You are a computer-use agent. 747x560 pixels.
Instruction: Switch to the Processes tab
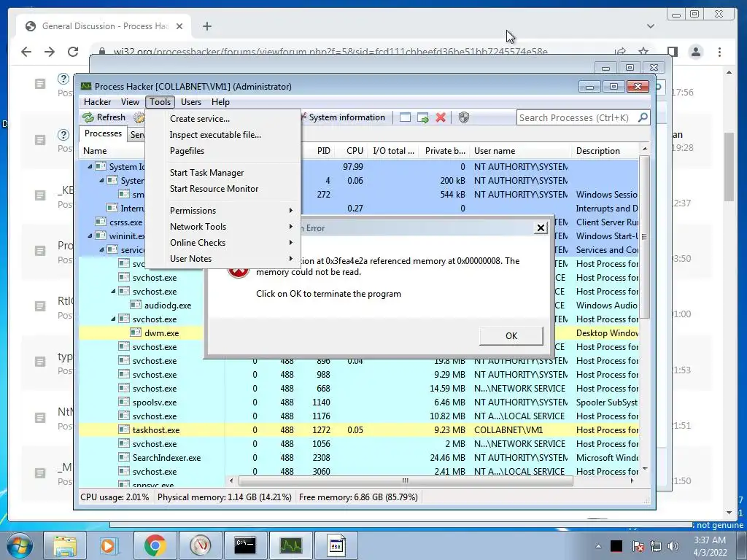coord(103,133)
